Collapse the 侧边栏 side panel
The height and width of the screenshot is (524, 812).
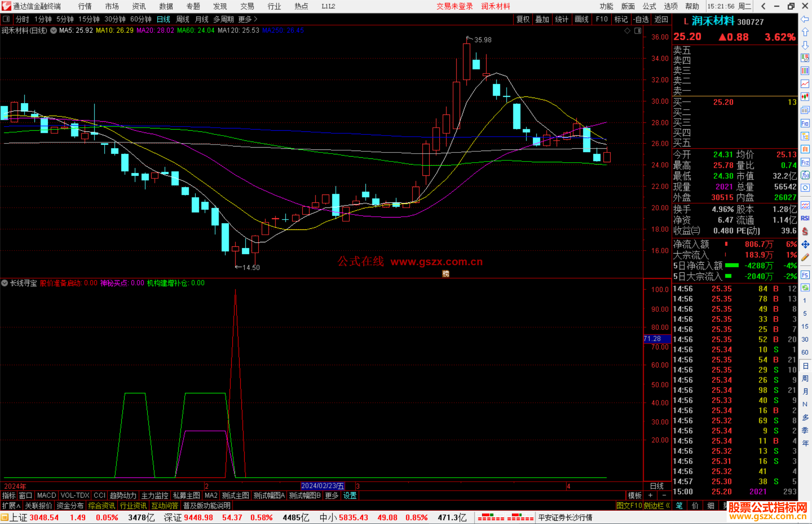click(657, 506)
